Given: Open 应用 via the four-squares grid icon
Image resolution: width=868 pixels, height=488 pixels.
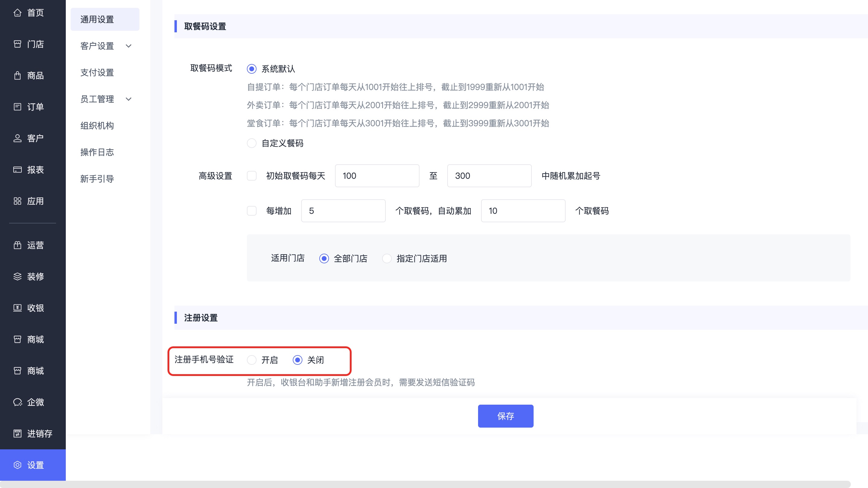Looking at the screenshot, I should [x=17, y=201].
